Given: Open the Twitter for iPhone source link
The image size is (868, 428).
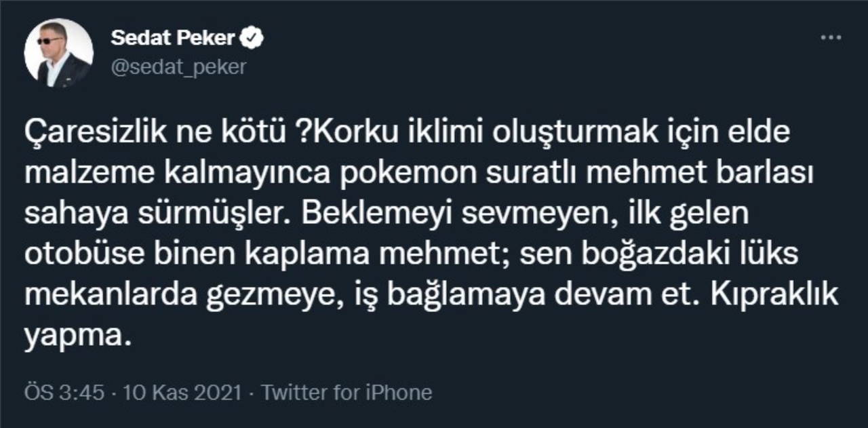Looking at the screenshot, I should [347, 392].
